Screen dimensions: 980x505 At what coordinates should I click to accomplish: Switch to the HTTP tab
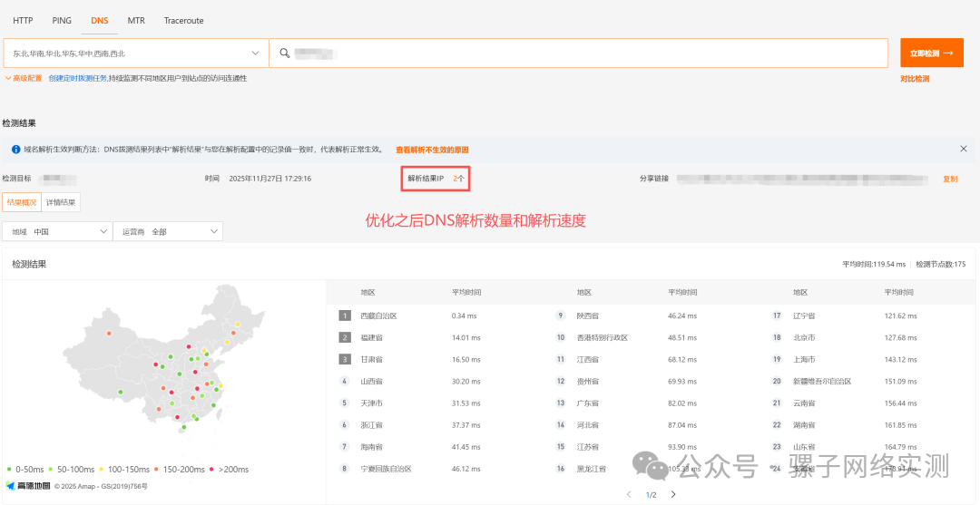[x=23, y=21]
